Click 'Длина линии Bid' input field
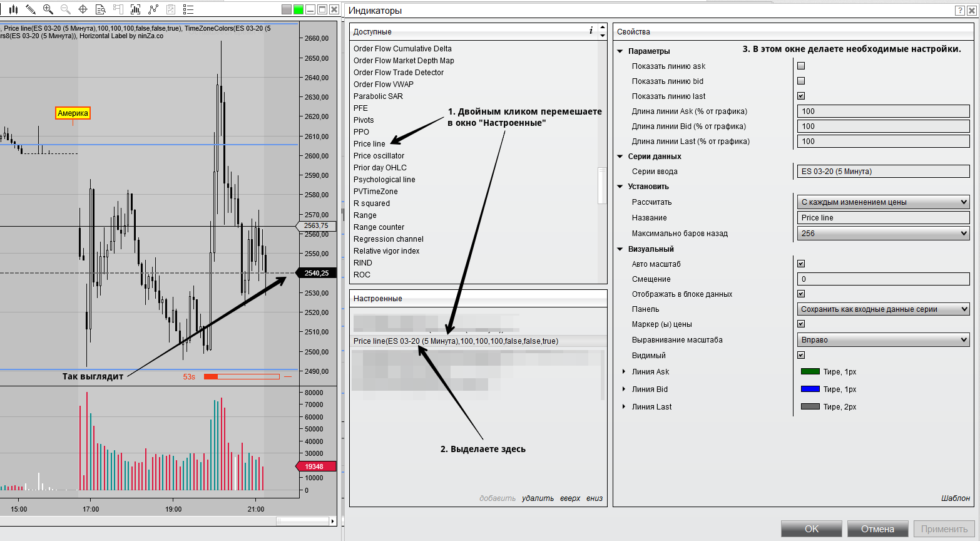The height and width of the screenshot is (541, 980). click(x=884, y=126)
